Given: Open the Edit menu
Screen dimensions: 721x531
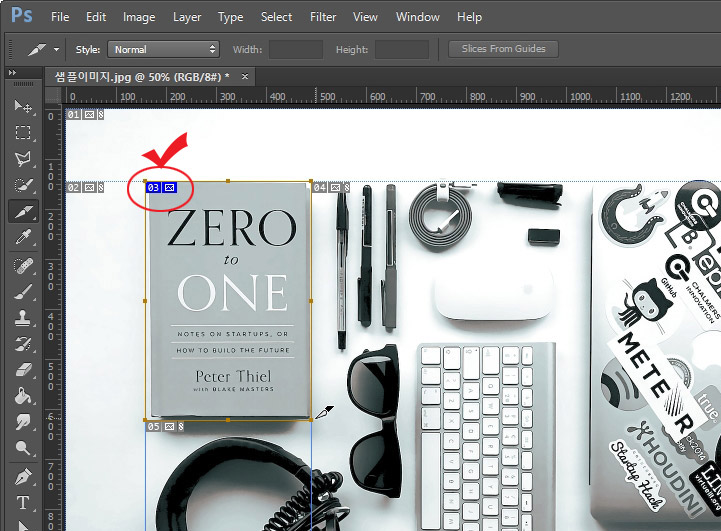Looking at the screenshot, I should 96,17.
